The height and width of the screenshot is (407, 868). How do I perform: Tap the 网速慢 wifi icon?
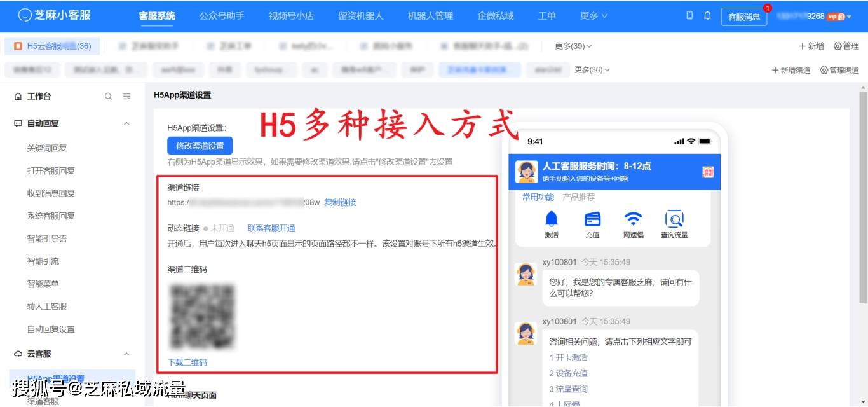click(633, 219)
